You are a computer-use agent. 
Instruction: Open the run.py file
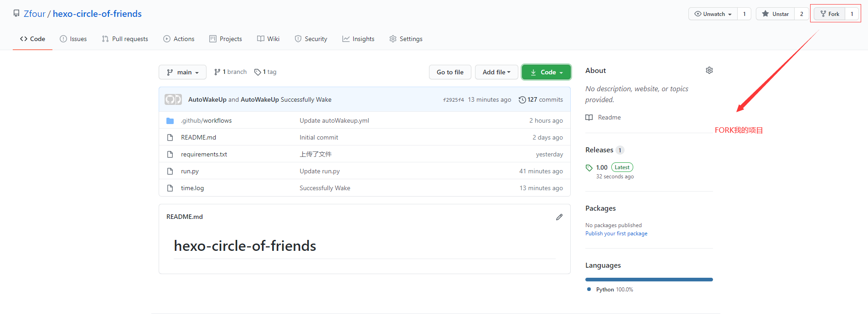point(190,171)
